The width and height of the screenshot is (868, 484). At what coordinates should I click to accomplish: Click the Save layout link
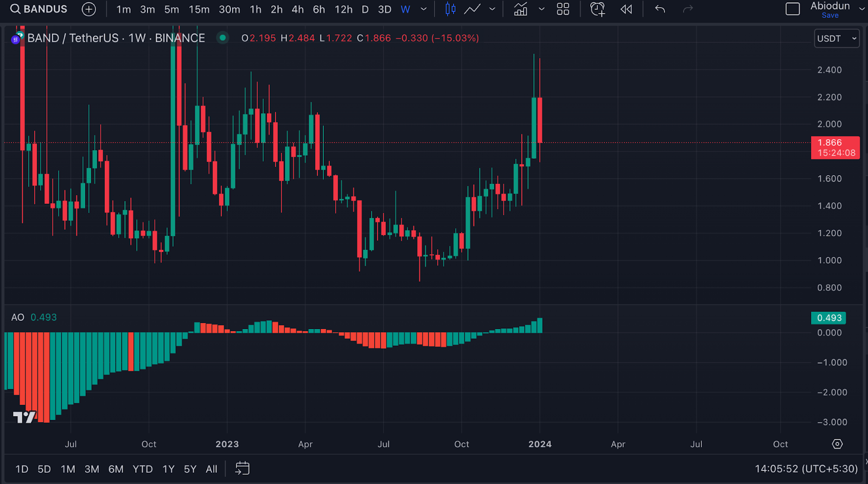830,15
